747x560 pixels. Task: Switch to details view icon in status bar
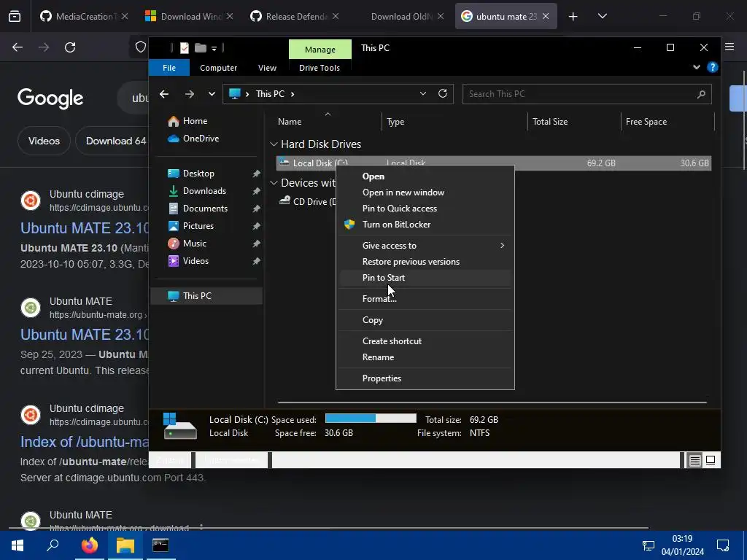pos(695,461)
